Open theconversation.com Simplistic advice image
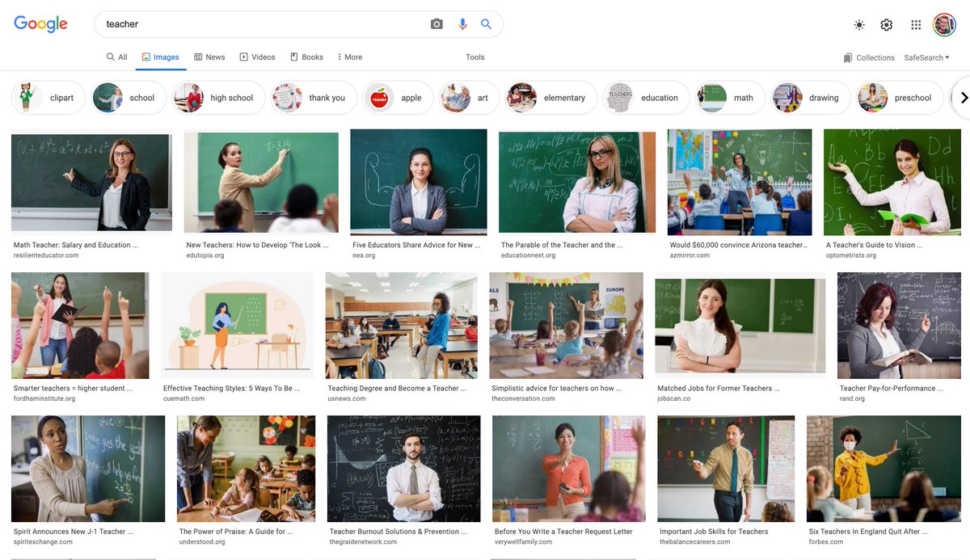970x560 pixels. click(x=567, y=326)
